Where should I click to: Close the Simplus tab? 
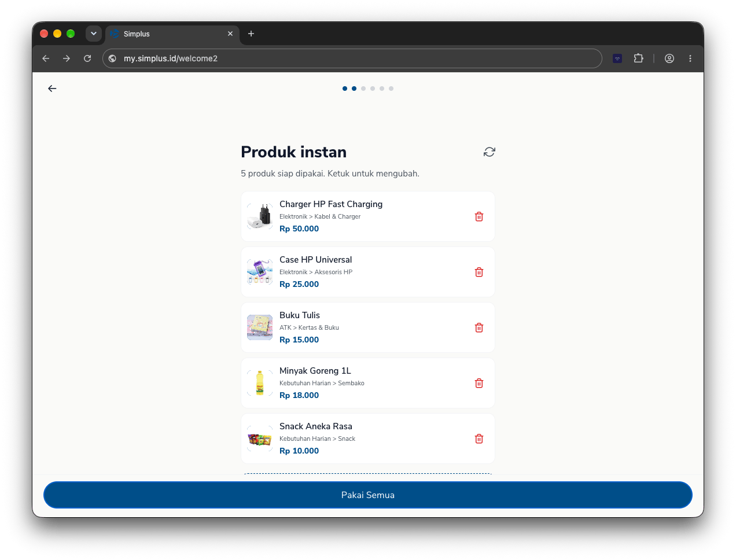pyautogui.click(x=230, y=34)
